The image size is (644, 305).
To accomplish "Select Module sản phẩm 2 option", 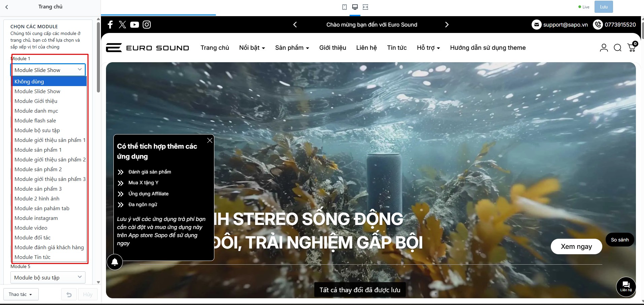I will pos(49,169).
